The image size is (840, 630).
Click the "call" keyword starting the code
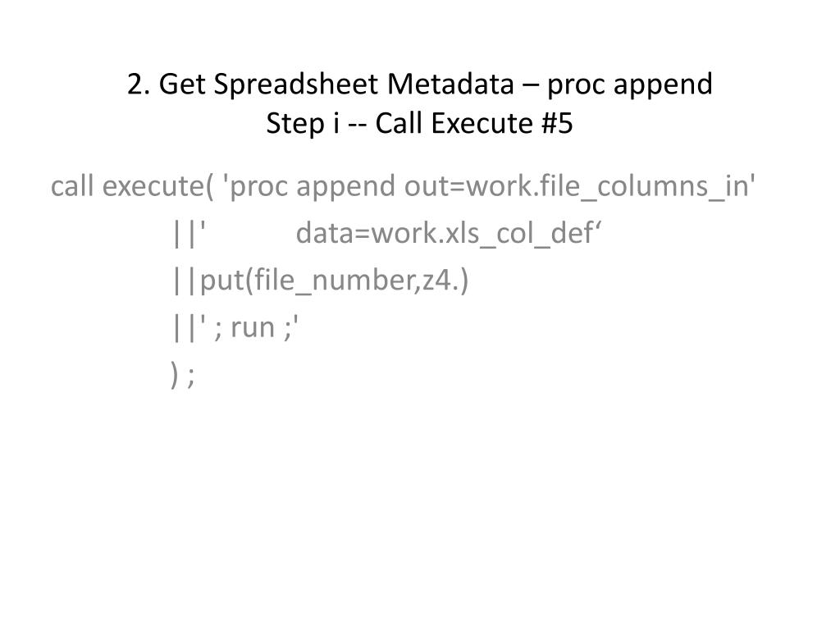[72, 186]
